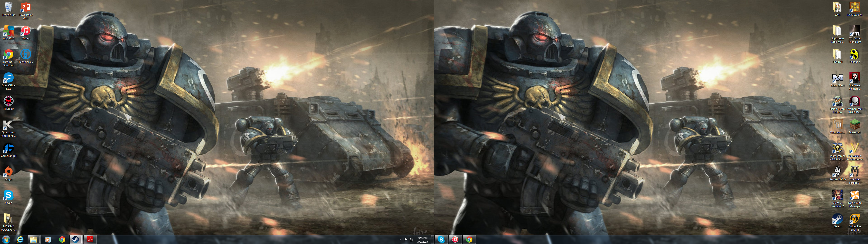Launch the Fallout 2 shortcut

[854, 56]
